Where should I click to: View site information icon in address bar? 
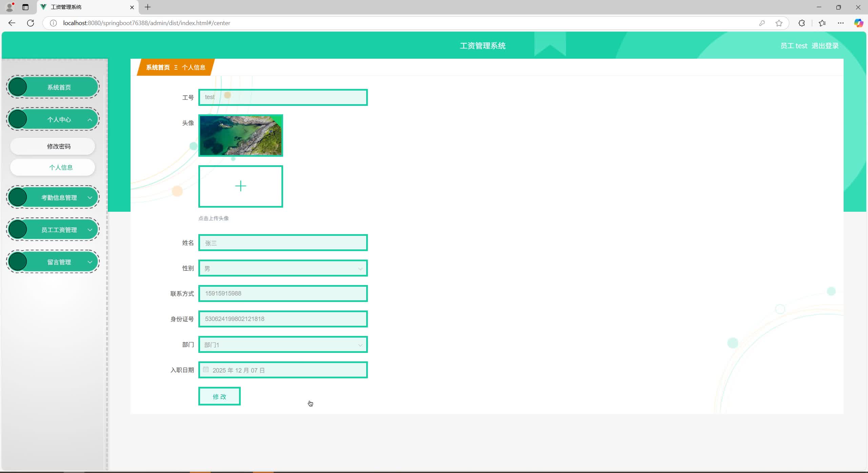pyautogui.click(x=53, y=23)
